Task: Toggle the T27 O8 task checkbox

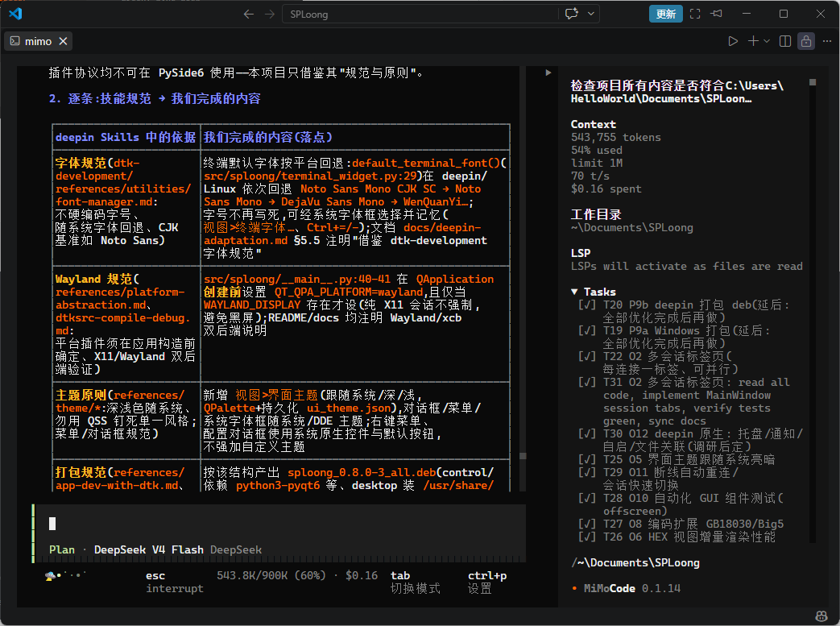Action: pos(587,524)
